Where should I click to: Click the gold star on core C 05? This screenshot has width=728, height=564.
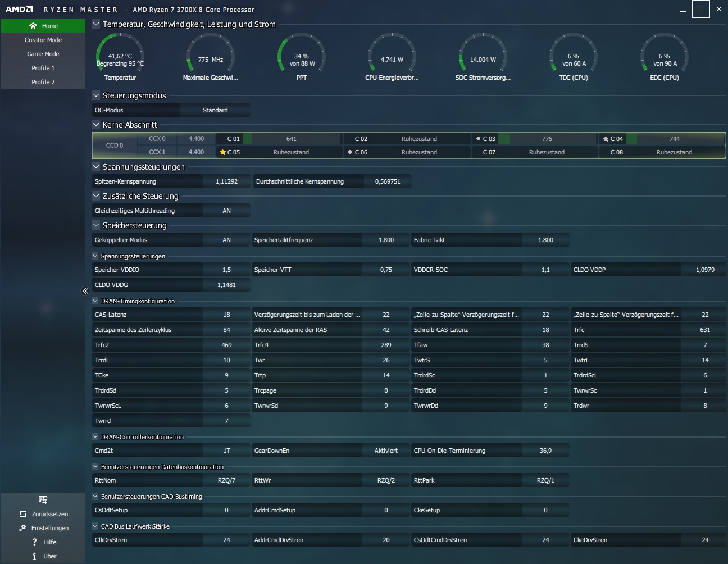[222, 152]
